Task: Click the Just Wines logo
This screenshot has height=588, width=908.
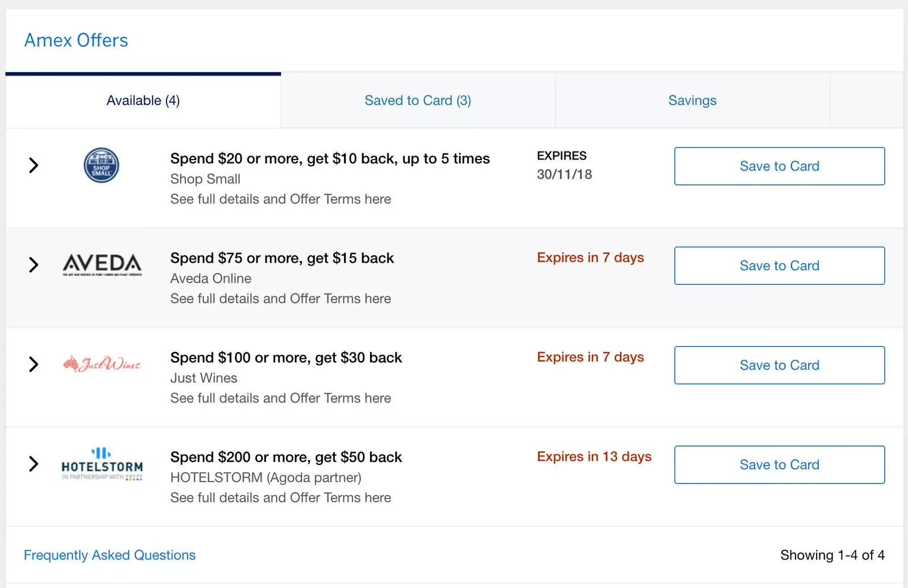Action: point(102,364)
